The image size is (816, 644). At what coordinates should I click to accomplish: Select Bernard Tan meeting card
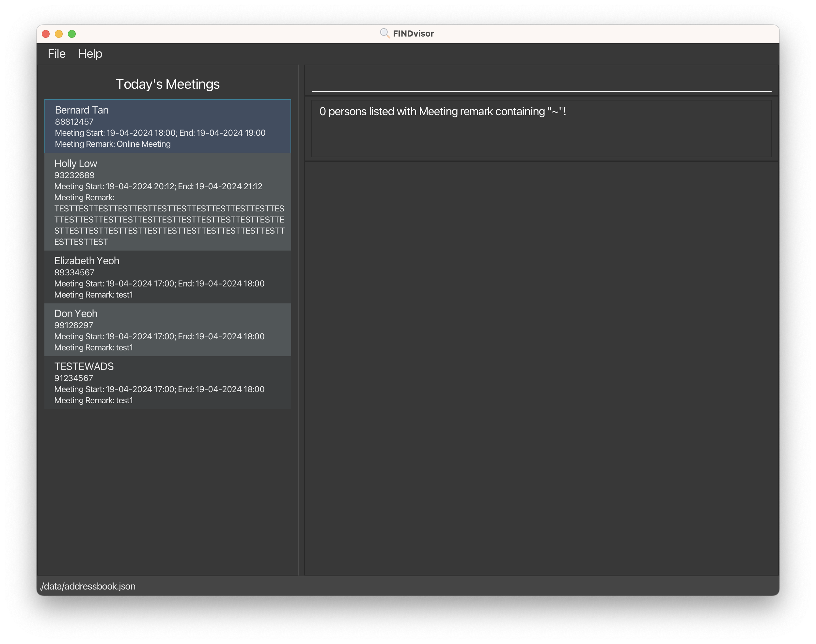(x=167, y=126)
